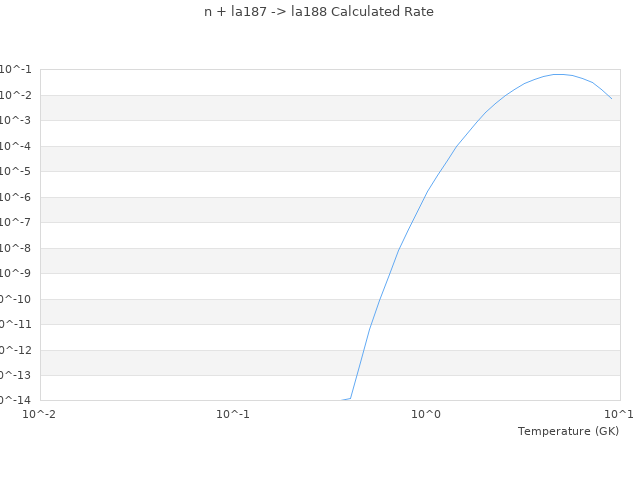Select the 10^-7 y-axis tick label

(x=16, y=222)
